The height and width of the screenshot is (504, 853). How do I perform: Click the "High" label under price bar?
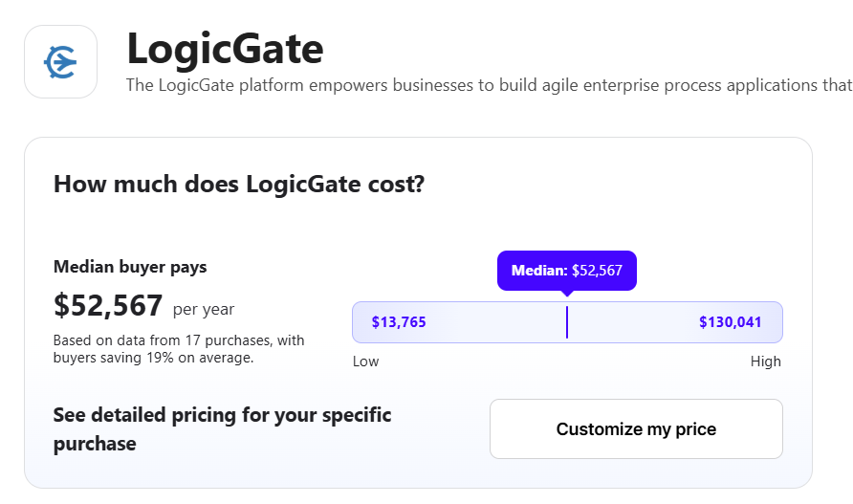pos(765,362)
